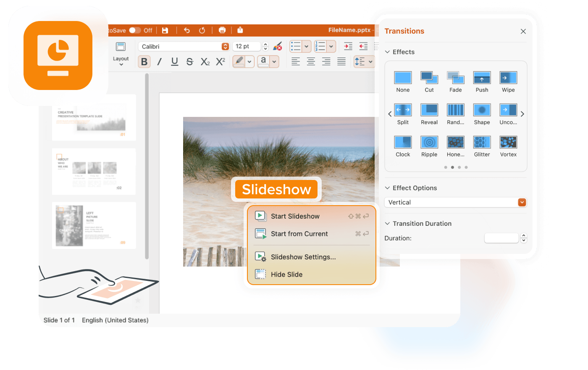Image resolution: width=588 pixels, height=370 pixels.
Task: Justify text alignment
Action: pyautogui.click(x=341, y=62)
